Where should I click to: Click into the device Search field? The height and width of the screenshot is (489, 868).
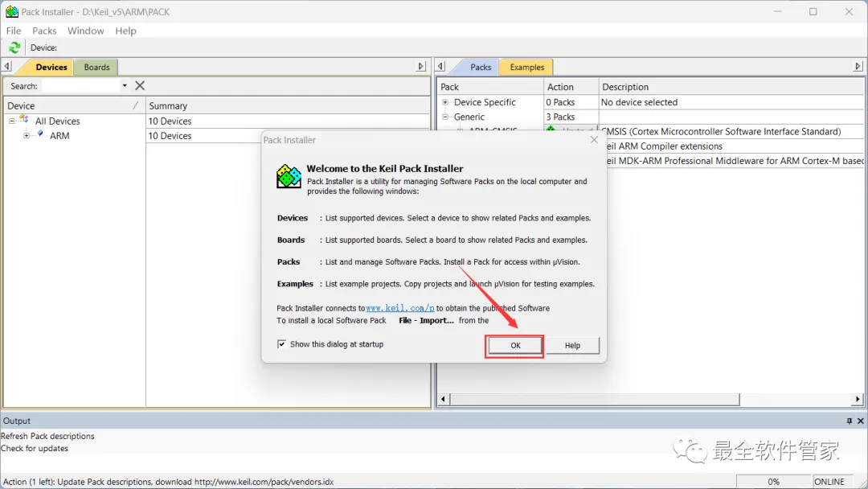point(81,86)
